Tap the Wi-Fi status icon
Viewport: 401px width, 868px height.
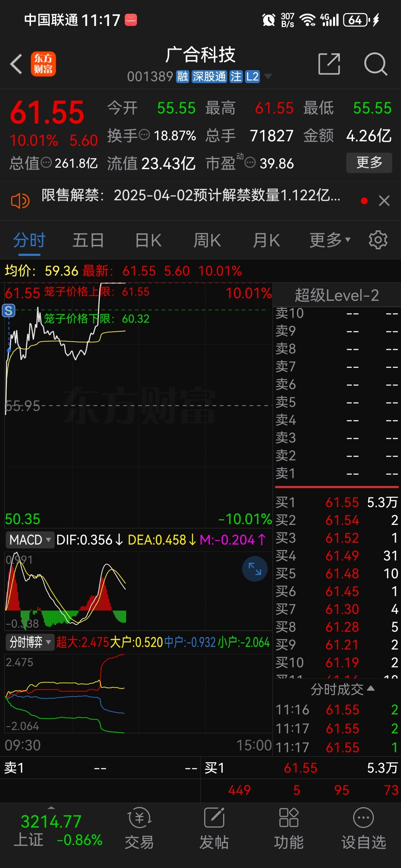coord(308,20)
